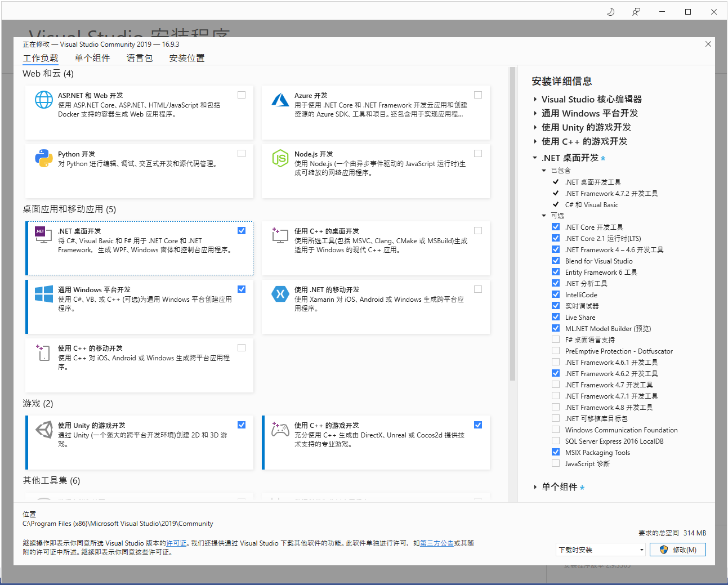This screenshot has width=728, height=585.
Task: Uncheck 实时调试器 optional component
Action: point(556,306)
